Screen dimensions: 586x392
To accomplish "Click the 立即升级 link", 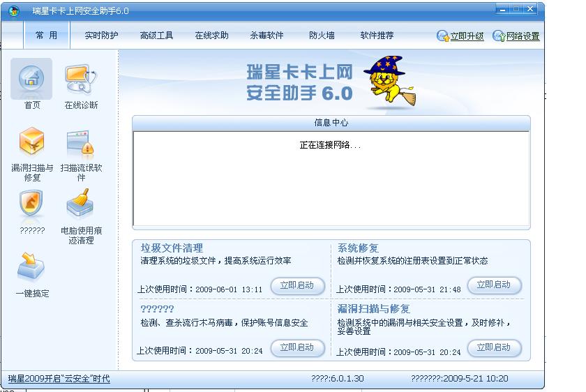I will coord(467,36).
